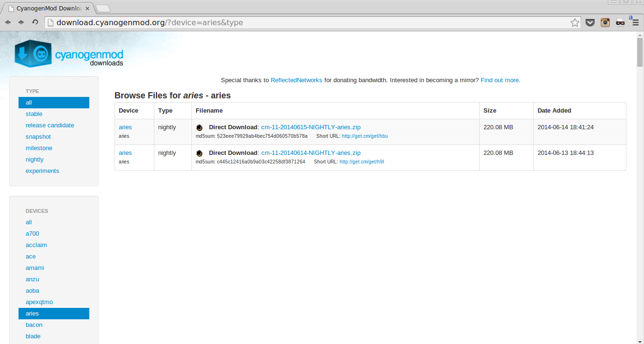Click the scrollbar up arrow
Image resolution: width=644 pixels, height=344 pixels.
coord(640,34)
